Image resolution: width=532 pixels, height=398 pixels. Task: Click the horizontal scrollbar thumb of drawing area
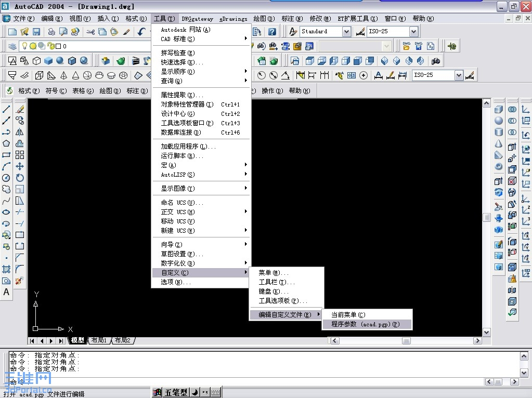tap(406, 341)
